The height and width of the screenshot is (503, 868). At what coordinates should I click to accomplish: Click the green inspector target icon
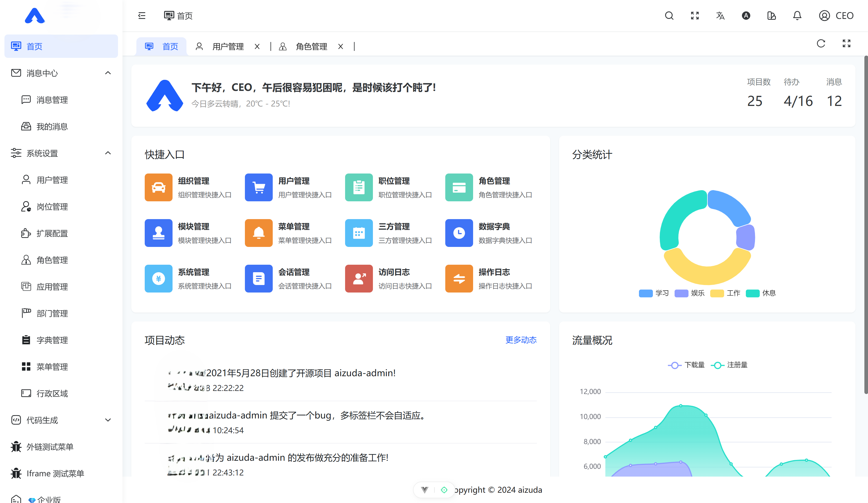pyautogui.click(x=444, y=490)
